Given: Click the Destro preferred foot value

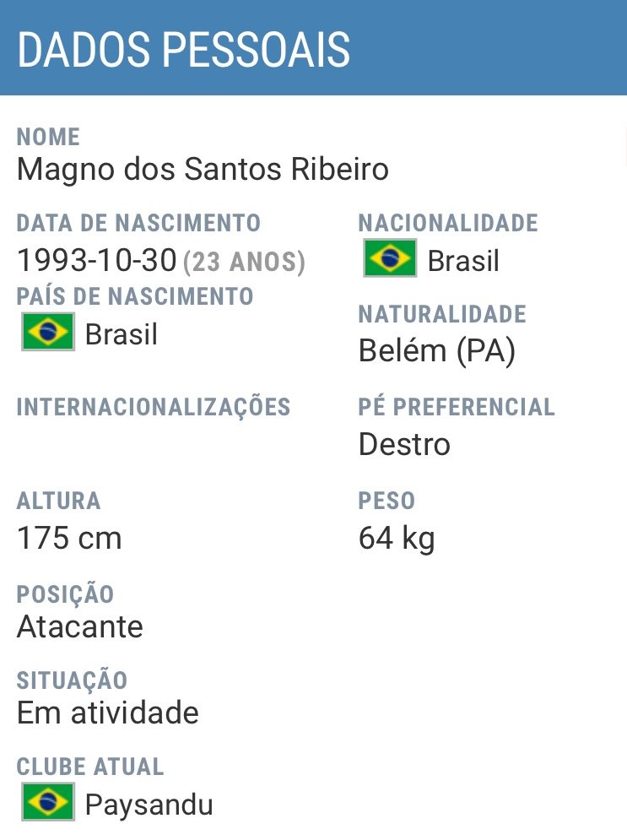Looking at the screenshot, I should click(x=404, y=445).
